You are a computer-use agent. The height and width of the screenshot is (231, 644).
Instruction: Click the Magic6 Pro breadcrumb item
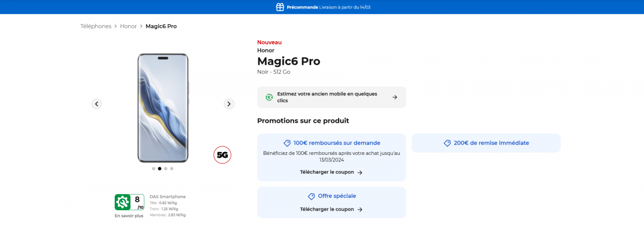pyautogui.click(x=161, y=26)
